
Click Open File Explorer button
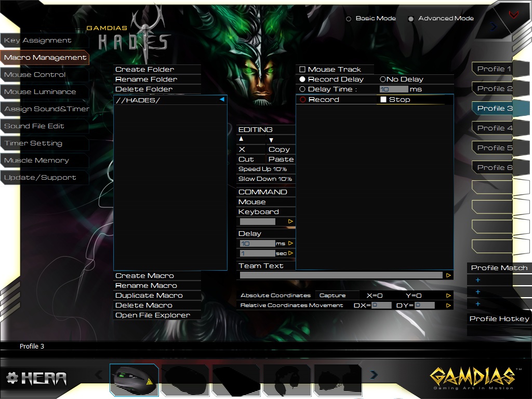(157, 315)
